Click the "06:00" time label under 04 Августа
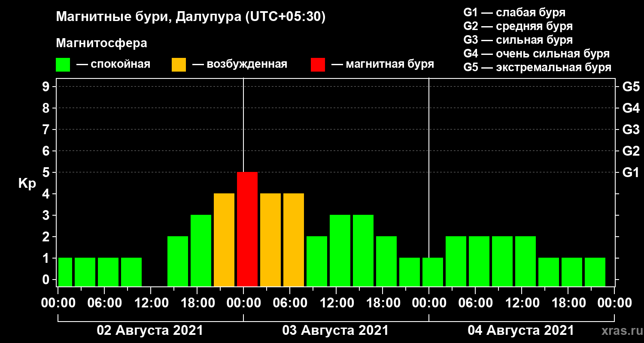This screenshot has height=343, width=644. click(x=475, y=303)
